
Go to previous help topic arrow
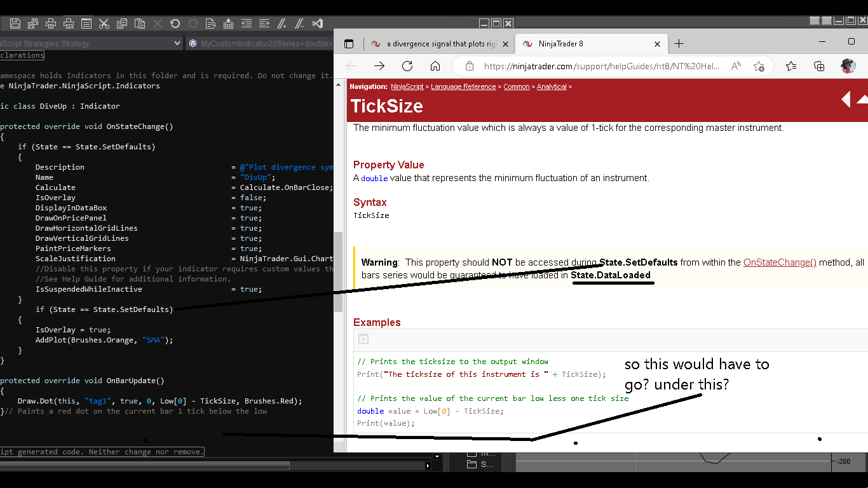point(846,99)
